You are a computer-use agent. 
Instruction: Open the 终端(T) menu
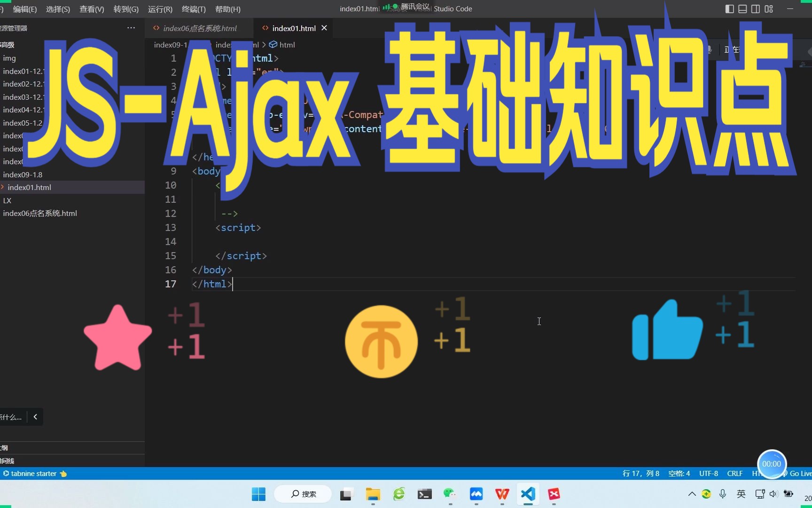pos(193,9)
